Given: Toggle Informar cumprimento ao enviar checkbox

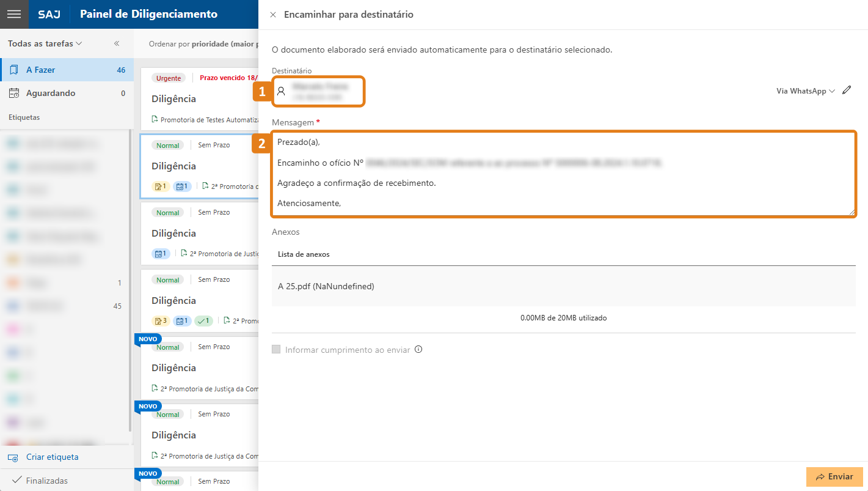Looking at the screenshot, I should click(276, 350).
